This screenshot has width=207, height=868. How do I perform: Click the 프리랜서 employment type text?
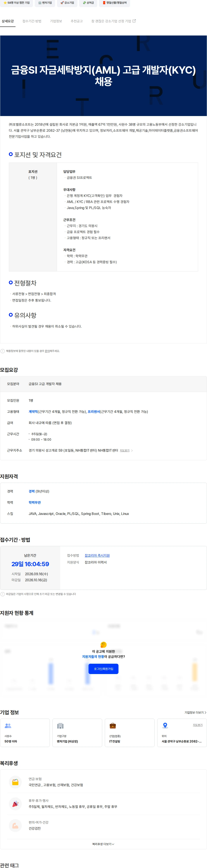94,412
